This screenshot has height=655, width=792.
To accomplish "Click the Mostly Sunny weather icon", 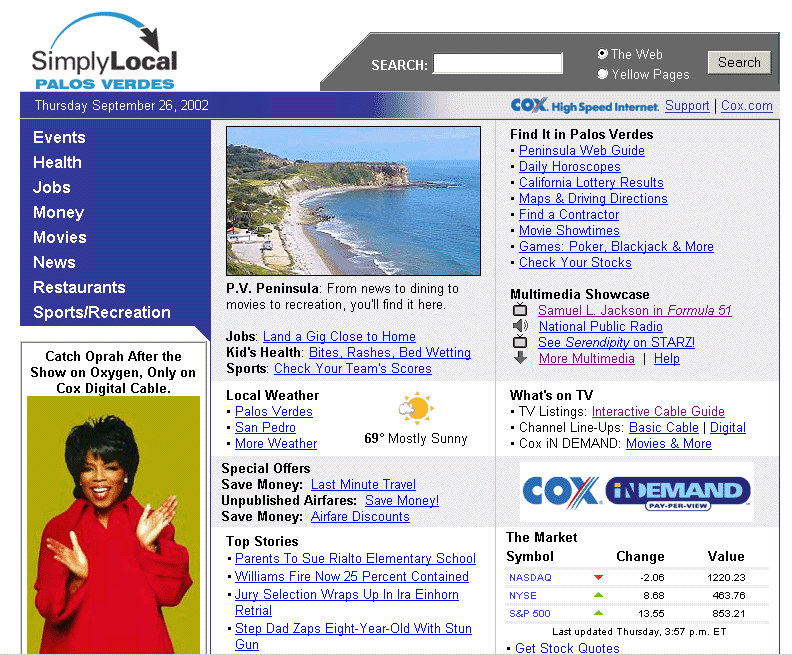I will [x=415, y=409].
